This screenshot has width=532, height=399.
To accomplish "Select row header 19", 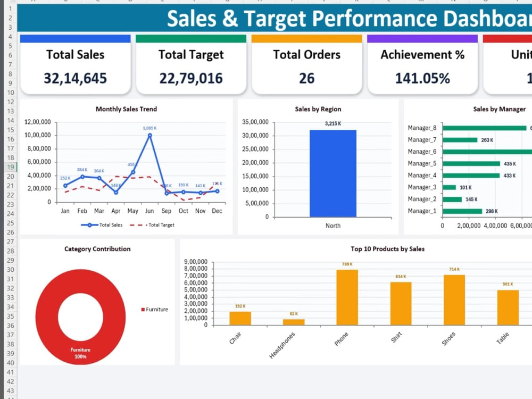I will [11, 167].
